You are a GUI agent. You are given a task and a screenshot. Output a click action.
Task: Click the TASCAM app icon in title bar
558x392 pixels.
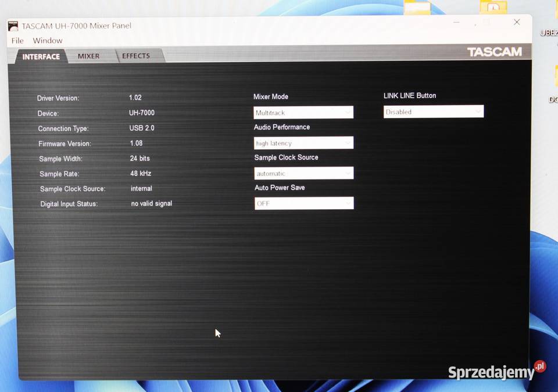(13, 26)
